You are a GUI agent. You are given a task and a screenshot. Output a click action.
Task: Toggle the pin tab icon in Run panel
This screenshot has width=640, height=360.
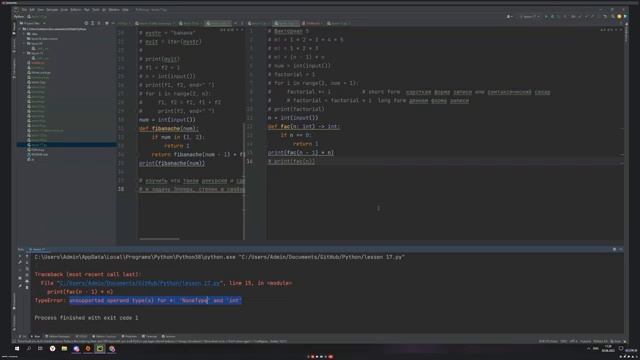[20, 286]
